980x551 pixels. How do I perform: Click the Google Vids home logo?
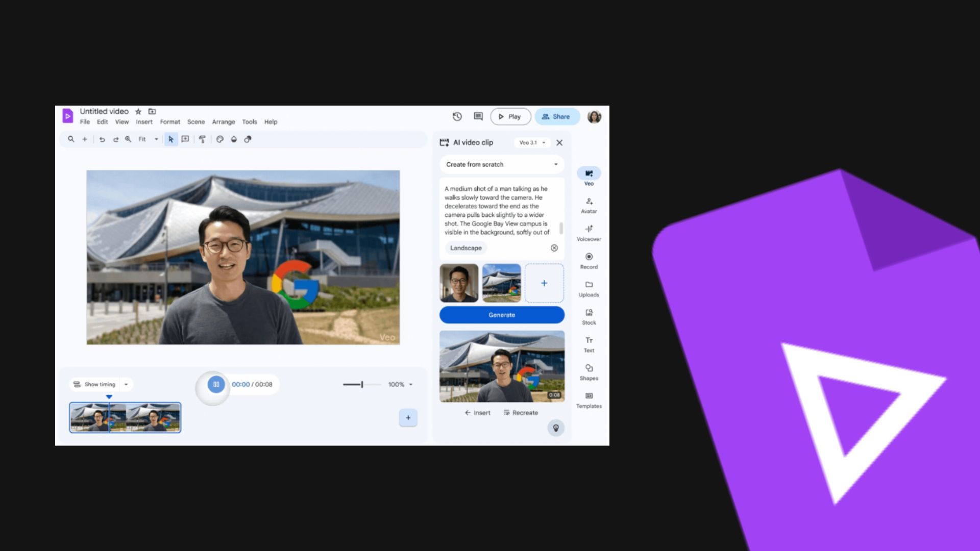click(x=68, y=116)
